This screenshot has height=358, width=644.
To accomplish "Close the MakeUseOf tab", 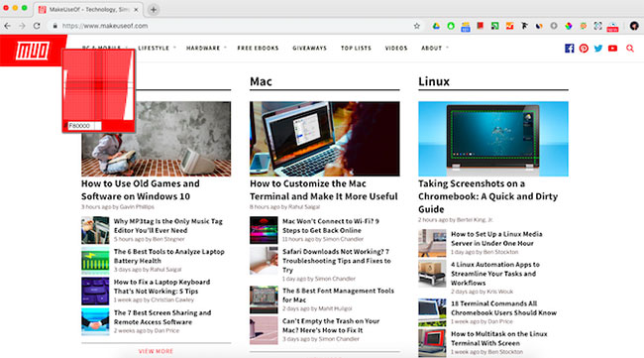I will click(x=136, y=10).
